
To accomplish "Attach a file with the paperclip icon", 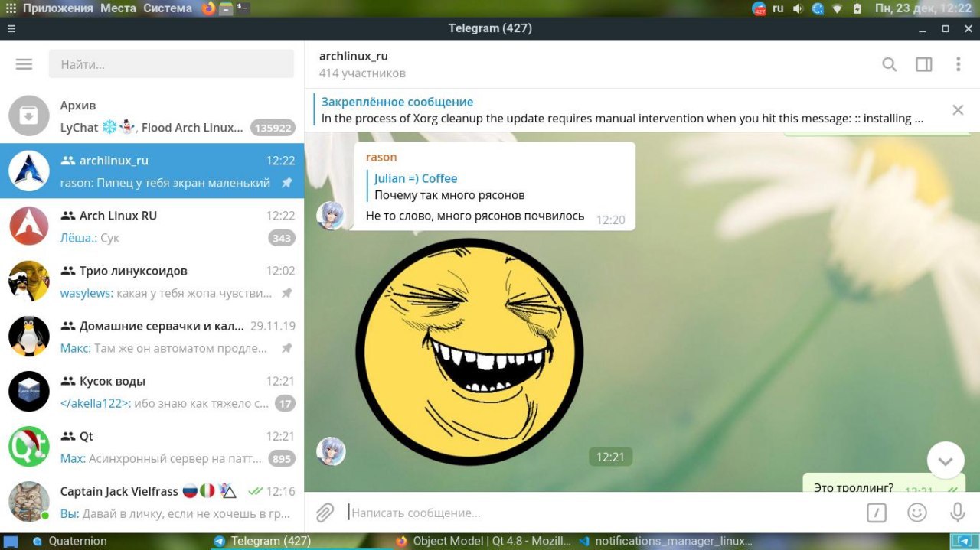I will [x=325, y=513].
